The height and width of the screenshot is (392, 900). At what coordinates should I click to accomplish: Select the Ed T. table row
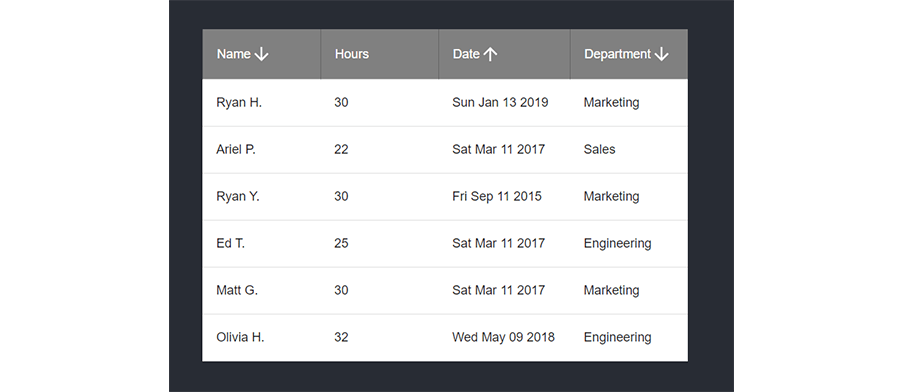tap(445, 243)
